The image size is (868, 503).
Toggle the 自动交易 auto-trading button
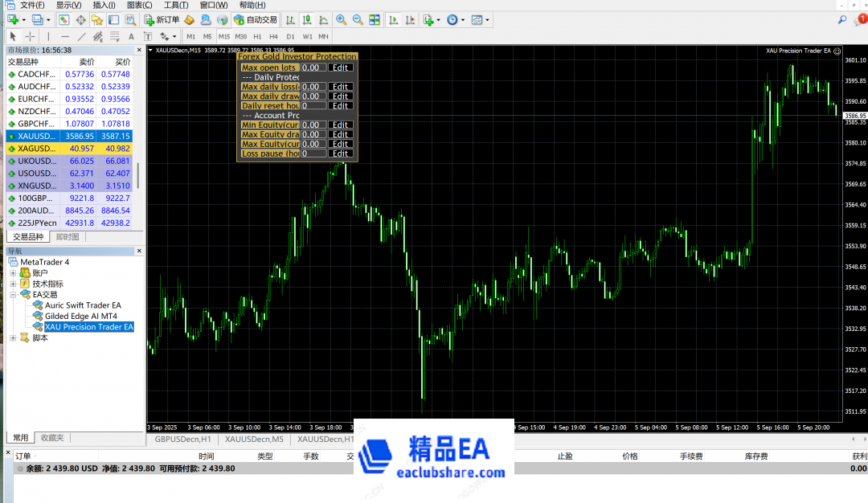pyautogui.click(x=256, y=20)
